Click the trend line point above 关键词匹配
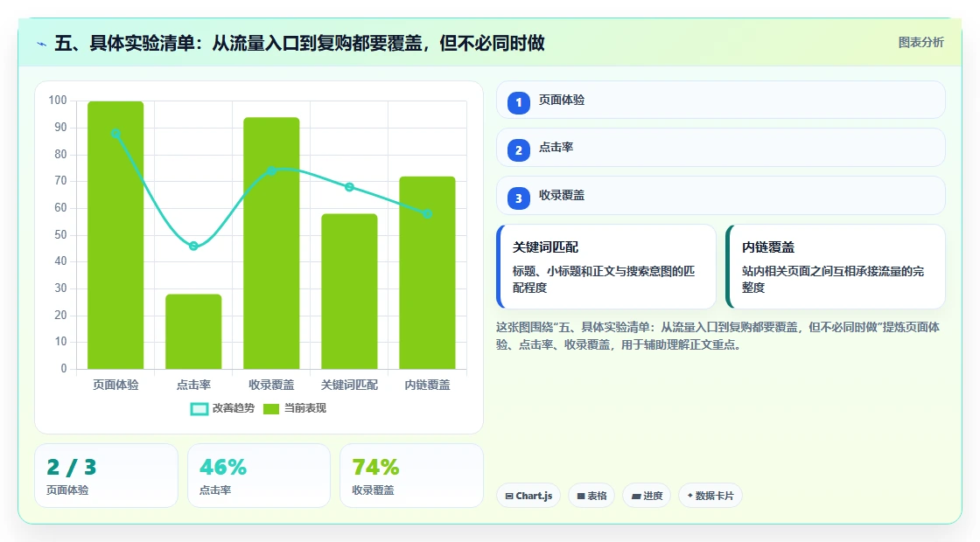Image resolution: width=980 pixels, height=542 pixels. (349, 187)
